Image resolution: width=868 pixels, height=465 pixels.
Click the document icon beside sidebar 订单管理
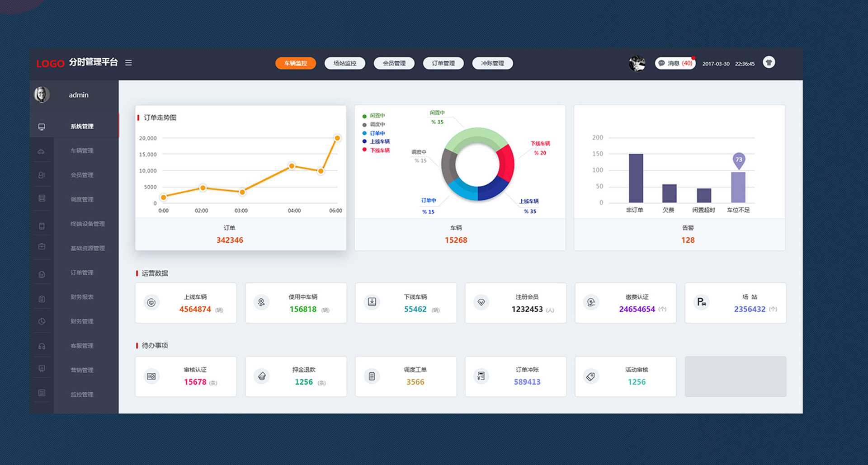42,274
